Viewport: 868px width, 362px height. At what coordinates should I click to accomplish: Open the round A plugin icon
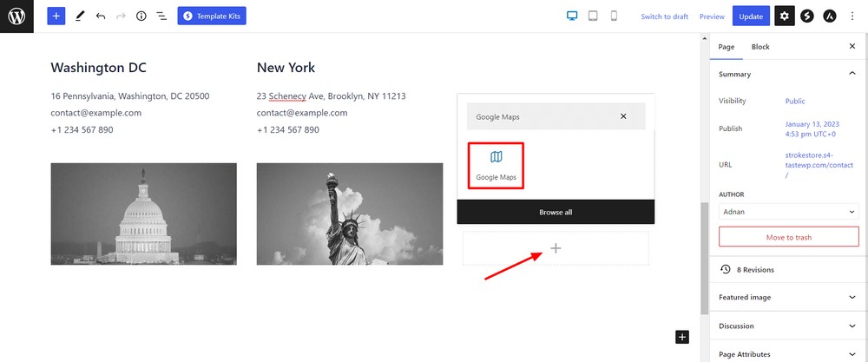click(829, 16)
